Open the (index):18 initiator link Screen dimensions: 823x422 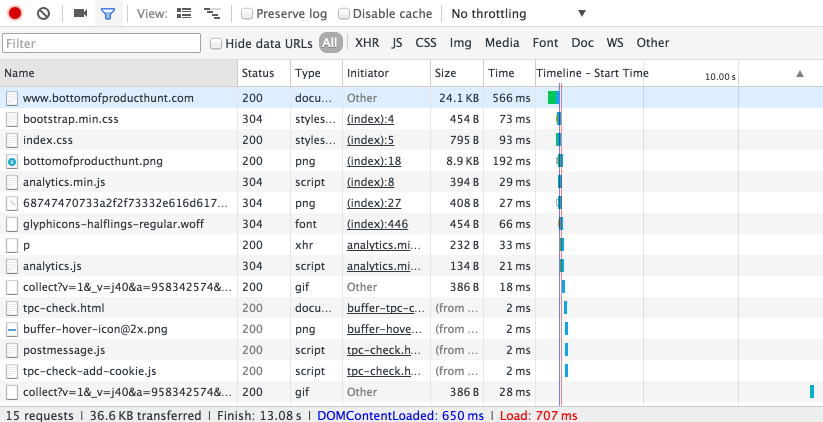tap(374, 161)
